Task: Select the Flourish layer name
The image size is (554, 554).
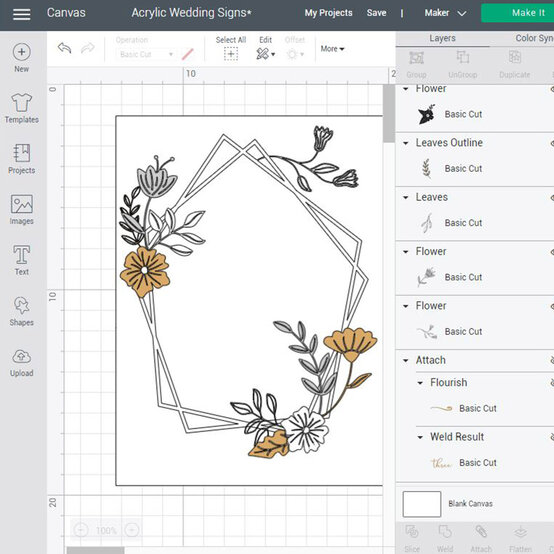Action: pos(448,383)
